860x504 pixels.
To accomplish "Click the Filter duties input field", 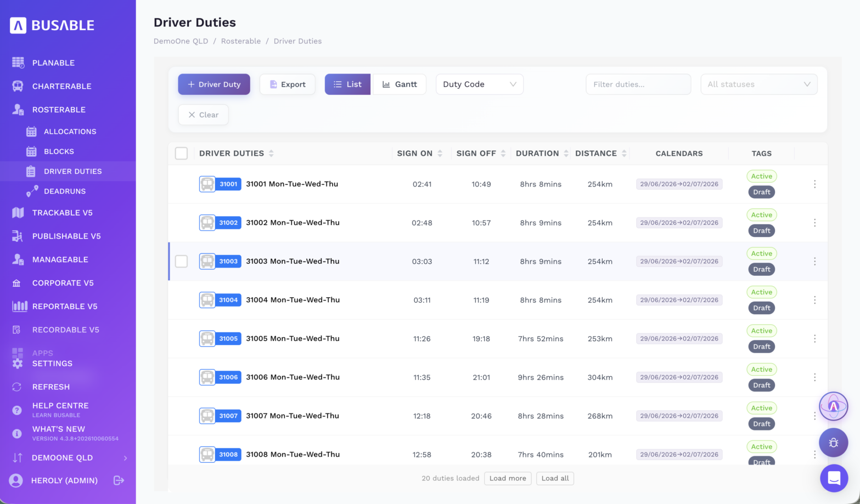I will click(638, 84).
